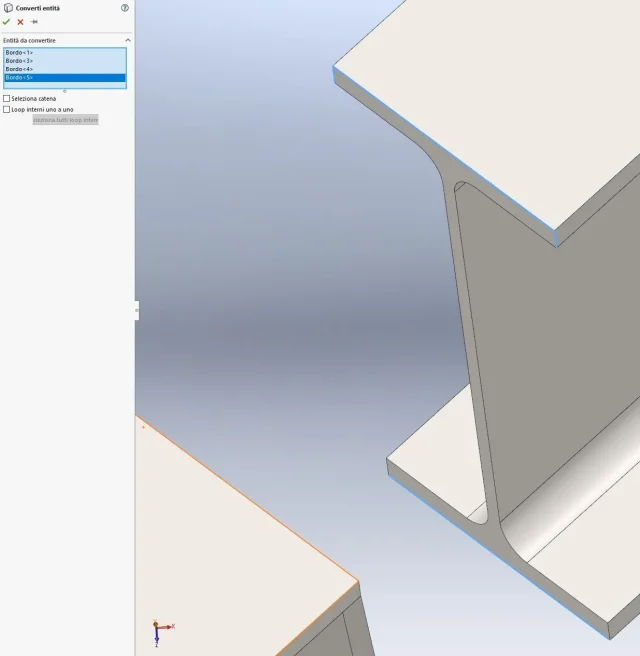Open help for Converti entità

tap(125, 8)
